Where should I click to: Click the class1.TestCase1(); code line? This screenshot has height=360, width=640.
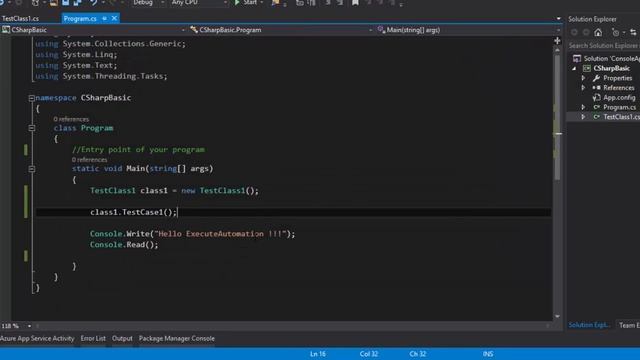coord(133,212)
